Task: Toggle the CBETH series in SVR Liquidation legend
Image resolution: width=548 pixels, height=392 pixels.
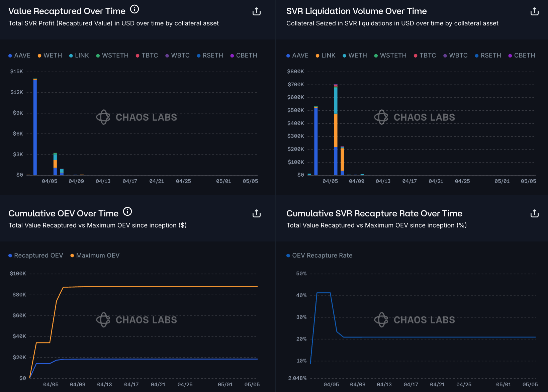Action: (522, 56)
